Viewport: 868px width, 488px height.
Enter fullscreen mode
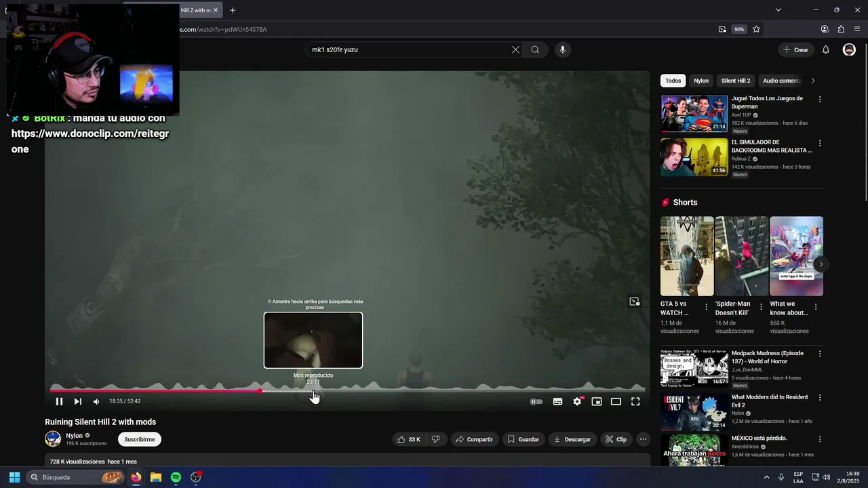635,401
